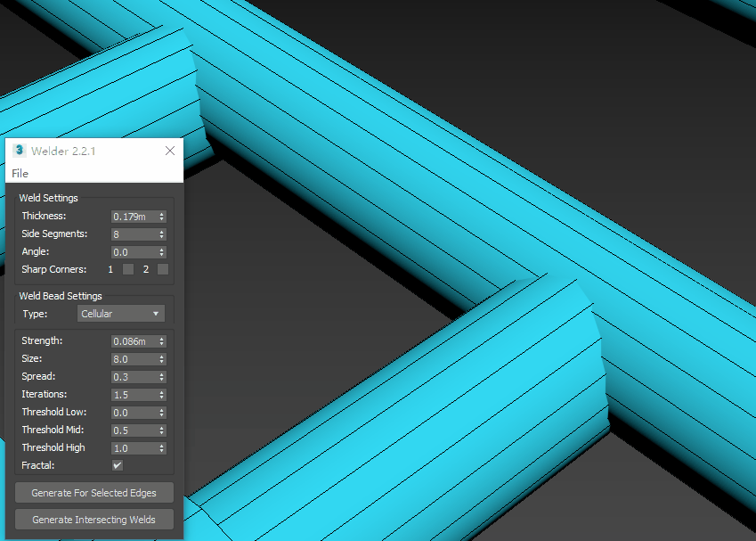Edit the Strength value field
Screen dimensions: 756x541
134,341
